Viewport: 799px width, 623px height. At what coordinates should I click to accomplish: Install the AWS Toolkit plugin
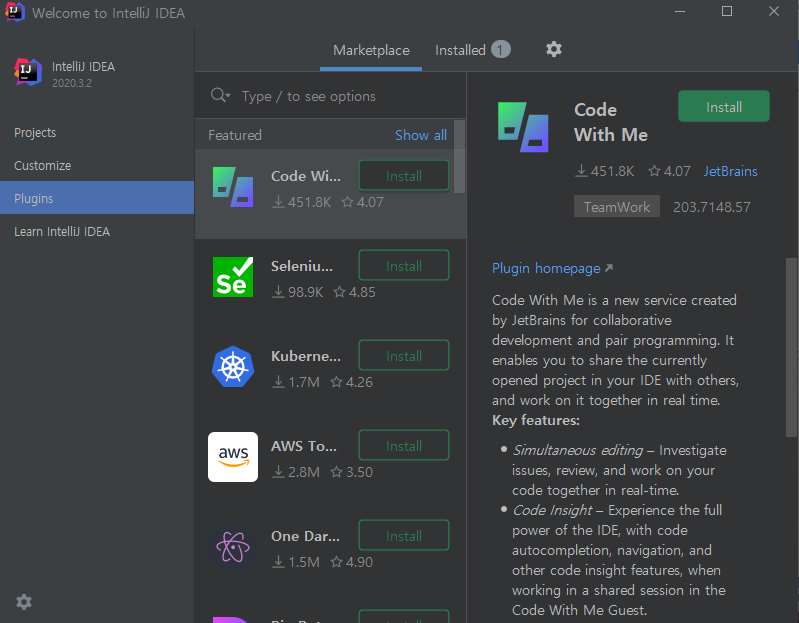[x=404, y=446]
